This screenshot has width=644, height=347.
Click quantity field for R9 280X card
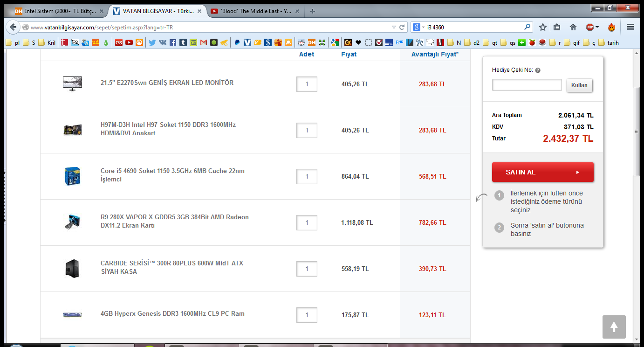307,223
